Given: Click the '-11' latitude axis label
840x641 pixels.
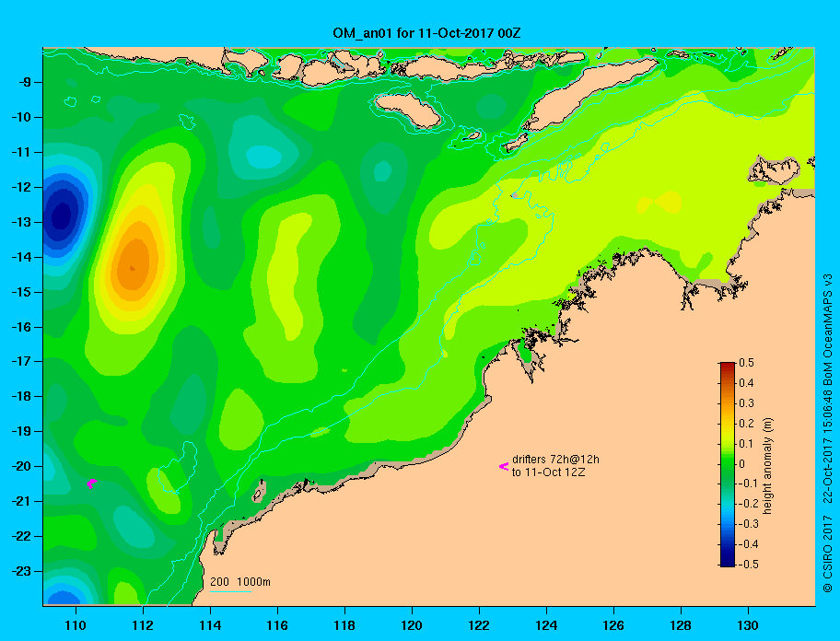Looking at the screenshot, I should click(21, 152).
